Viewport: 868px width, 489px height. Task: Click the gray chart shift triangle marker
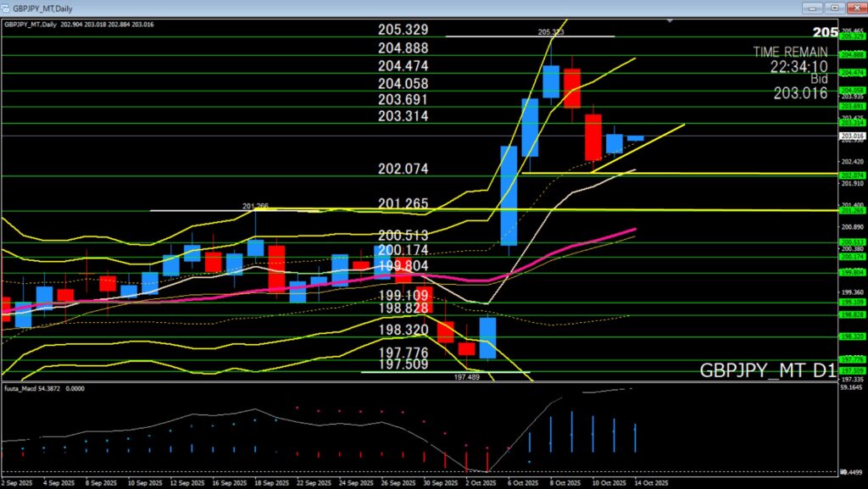pyautogui.click(x=672, y=20)
